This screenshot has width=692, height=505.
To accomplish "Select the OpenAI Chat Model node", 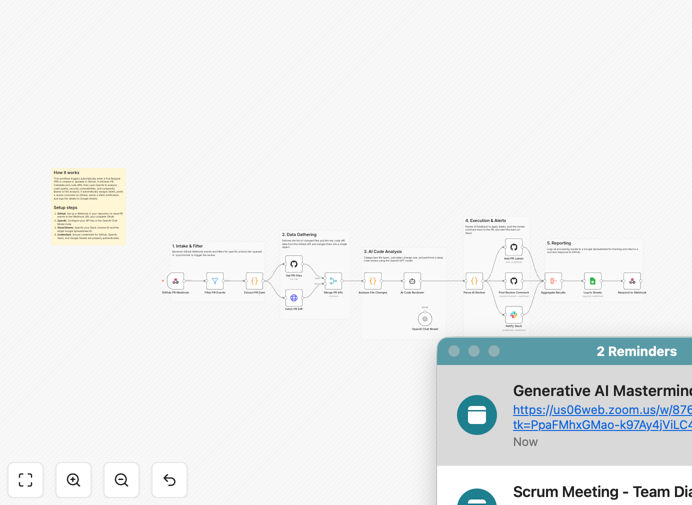I will tap(425, 319).
